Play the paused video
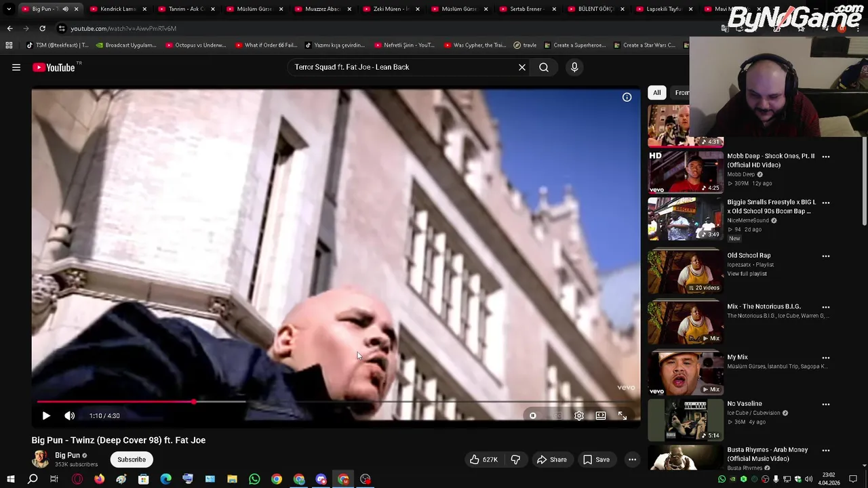868x488 pixels. pyautogui.click(x=46, y=415)
